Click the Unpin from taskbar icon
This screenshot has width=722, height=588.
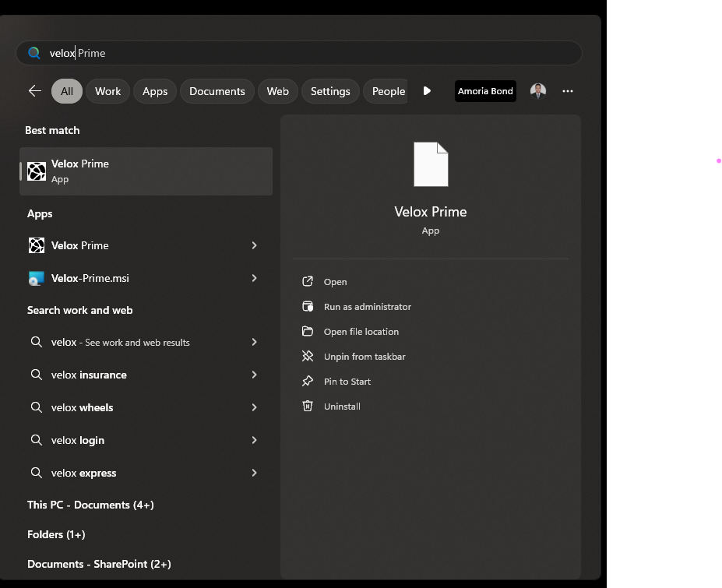pyautogui.click(x=308, y=357)
